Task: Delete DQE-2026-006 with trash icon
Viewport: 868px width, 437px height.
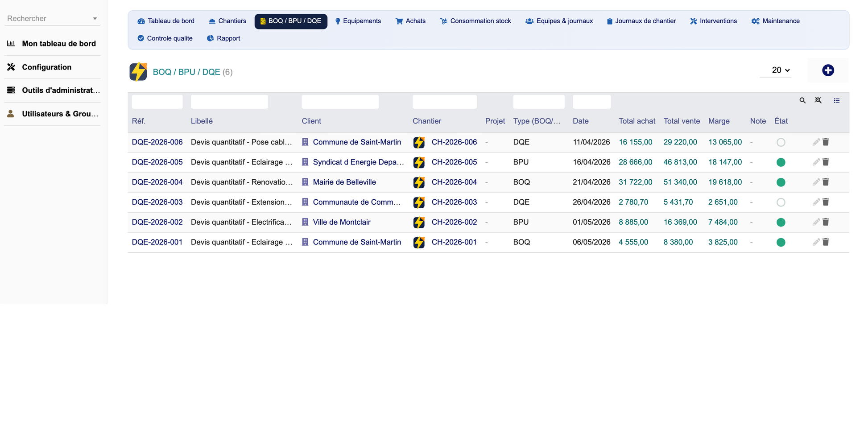Action: 826,142
